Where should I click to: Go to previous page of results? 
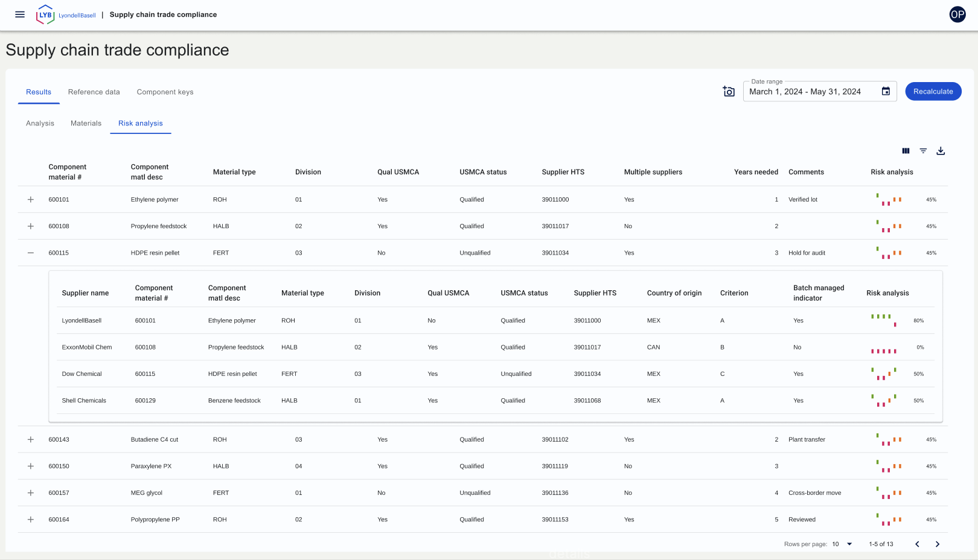(917, 544)
